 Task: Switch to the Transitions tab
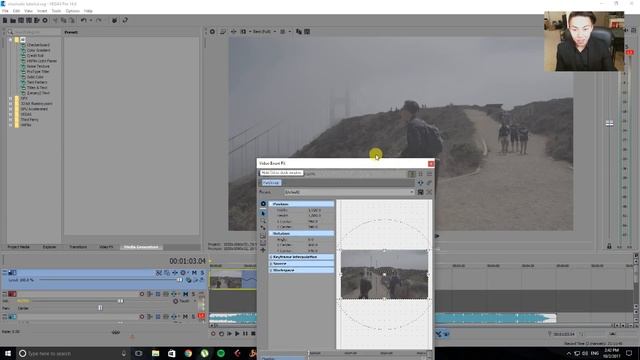(78, 247)
